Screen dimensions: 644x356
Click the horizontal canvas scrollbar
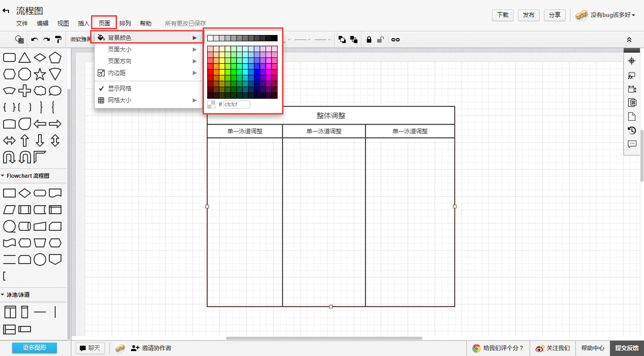324,338
